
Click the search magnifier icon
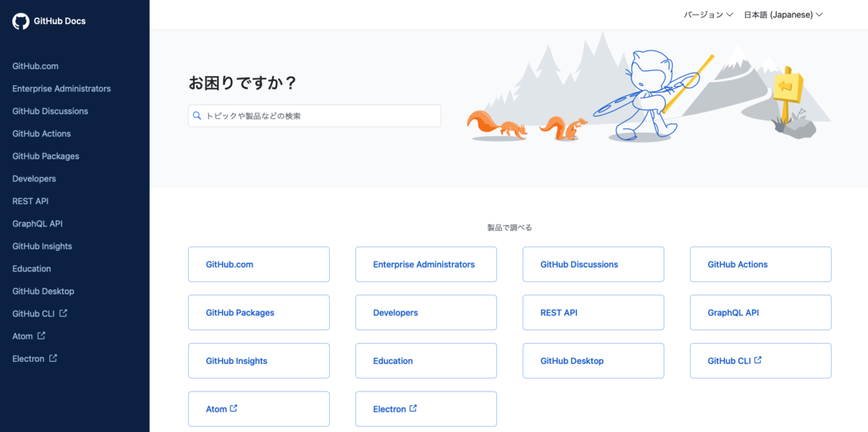pos(197,116)
